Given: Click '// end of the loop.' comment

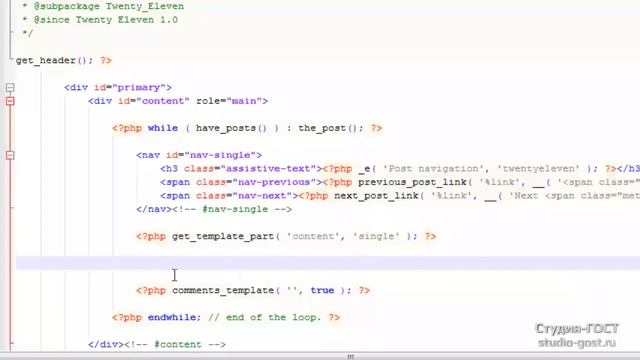Looking at the screenshot, I should click(x=264, y=317).
